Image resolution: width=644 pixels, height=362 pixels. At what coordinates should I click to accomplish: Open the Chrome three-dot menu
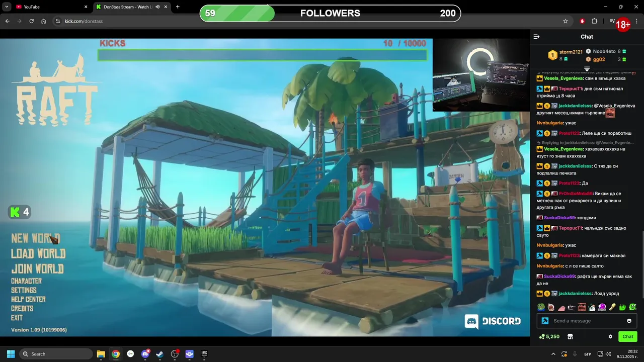coord(637,21)
